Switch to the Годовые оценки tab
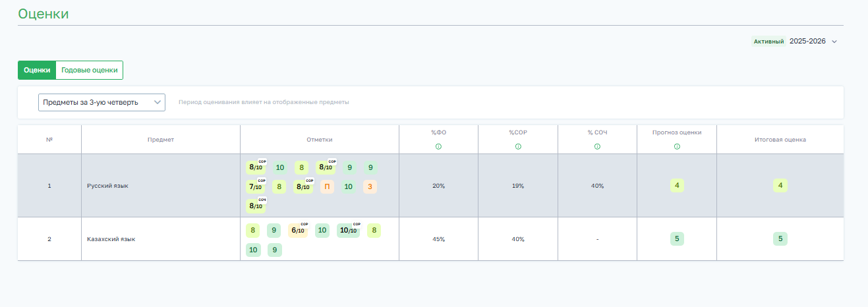 [x=90, y=70]
